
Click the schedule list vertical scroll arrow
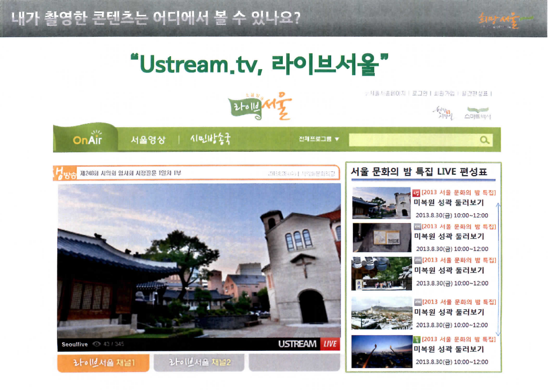tap(499, 269)
